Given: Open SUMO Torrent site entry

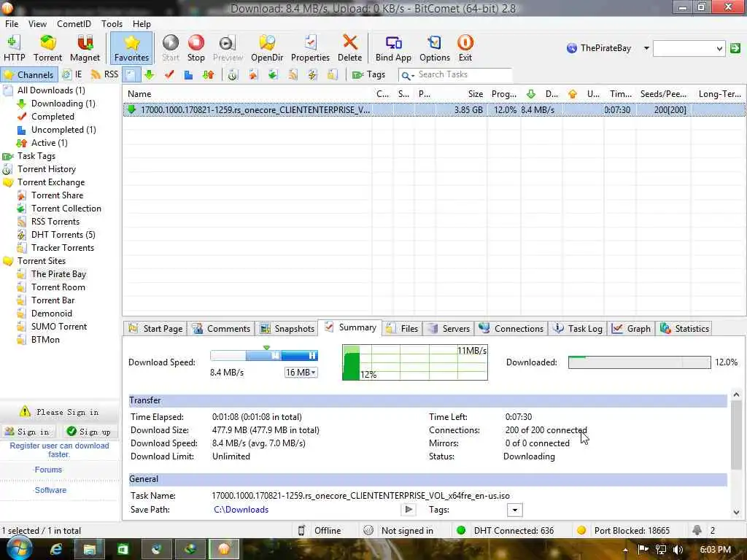Looking at the screenshot, I should point(59,327).
